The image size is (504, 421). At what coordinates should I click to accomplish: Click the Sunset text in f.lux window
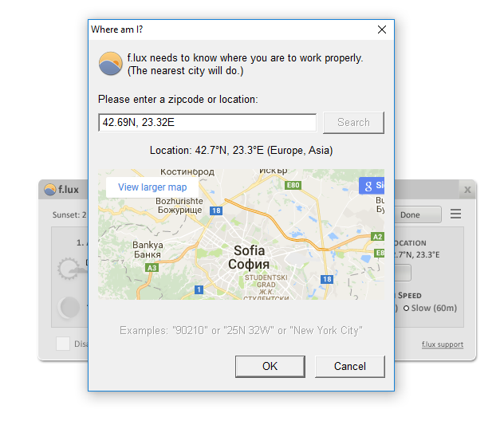(69, 214)
